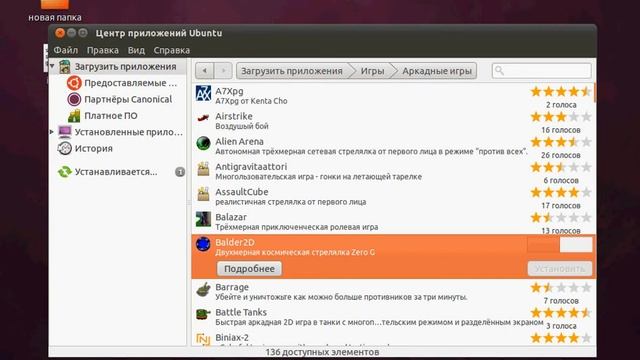The width and height of the screenshot is (640, 360).
Task: Open the Вид menu
Action: tap(136, 50)
